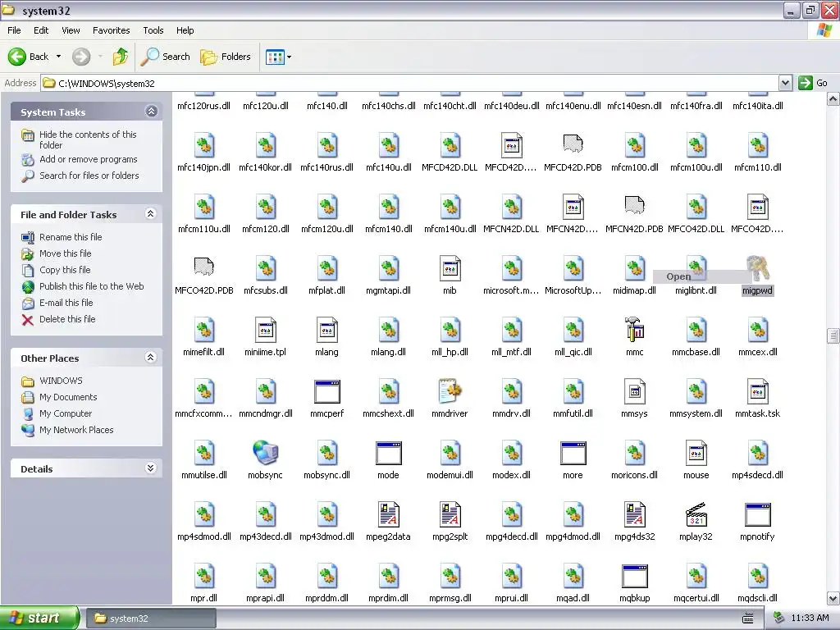The image size is (840, 630).
Task: Select the mouse file icon
Action: pos(696,453)
